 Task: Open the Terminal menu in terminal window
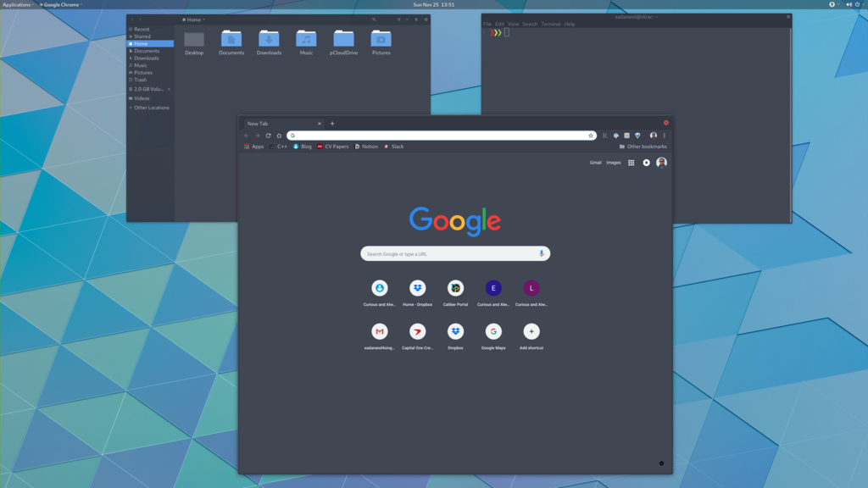point(551,25)
